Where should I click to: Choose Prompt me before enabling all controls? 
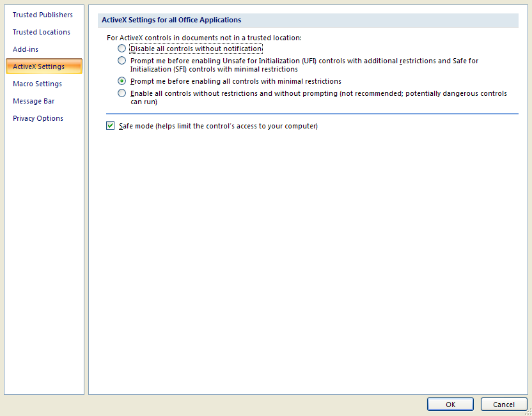point(121,81)
